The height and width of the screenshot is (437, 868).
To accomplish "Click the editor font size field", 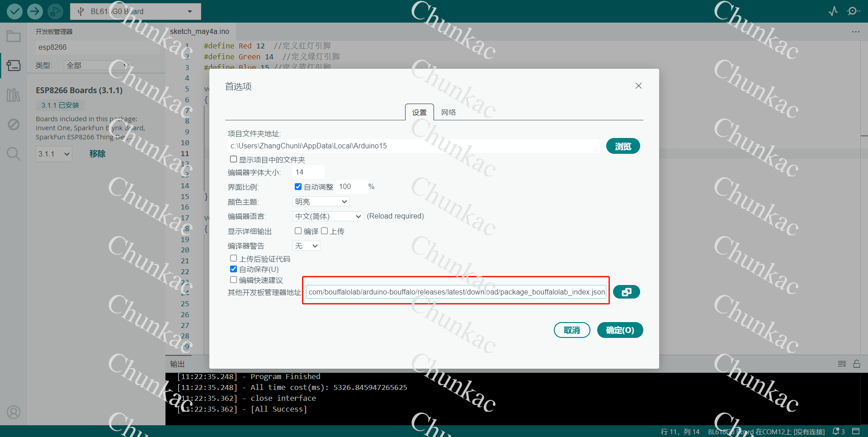I will coord(308,172).
